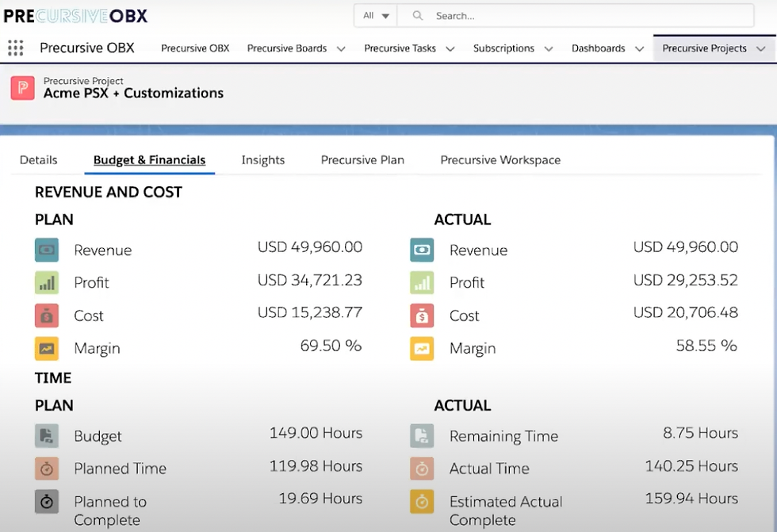Click the Budget document icon
Viewport: 777px width, 532px height.
coord(47,435)
